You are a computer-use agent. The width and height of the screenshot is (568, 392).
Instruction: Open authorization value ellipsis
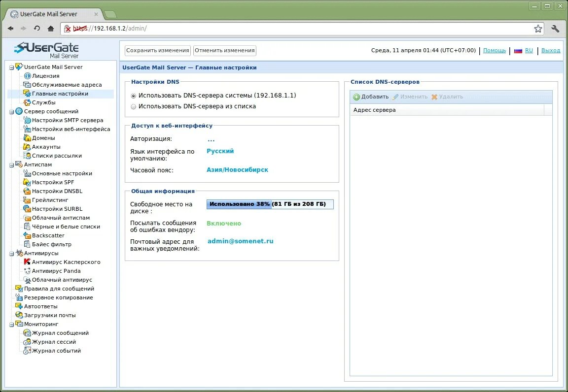pos(211,139)
